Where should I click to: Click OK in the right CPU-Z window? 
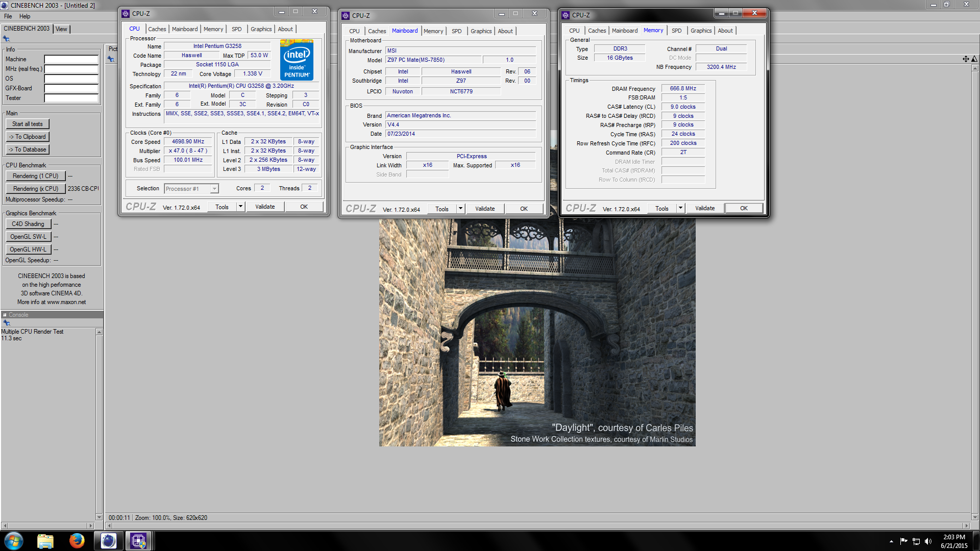point(744,208)
